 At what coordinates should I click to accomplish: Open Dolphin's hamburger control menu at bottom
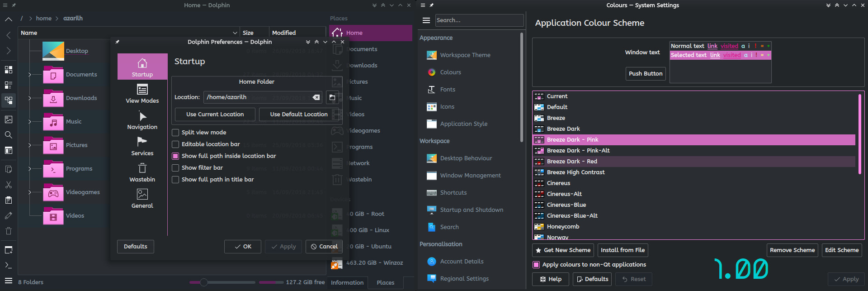(x=8, y=281)
